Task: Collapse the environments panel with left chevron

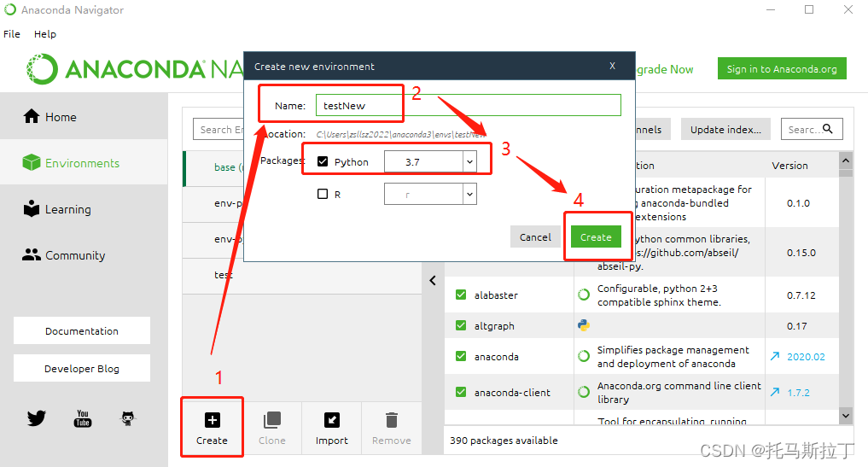Action: click(433, 280)
